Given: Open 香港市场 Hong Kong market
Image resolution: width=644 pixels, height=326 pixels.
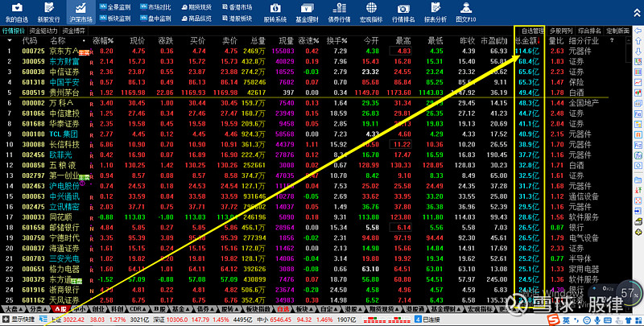Looking at the screenshot, I should tap(237, 7).
